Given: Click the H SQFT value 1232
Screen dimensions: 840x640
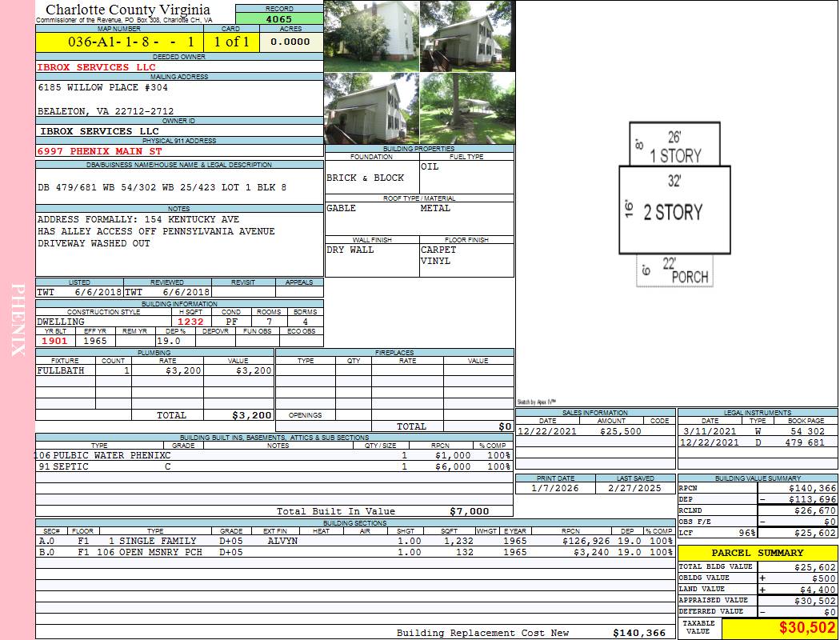Looking at the screenshot, I should (190, 322).
